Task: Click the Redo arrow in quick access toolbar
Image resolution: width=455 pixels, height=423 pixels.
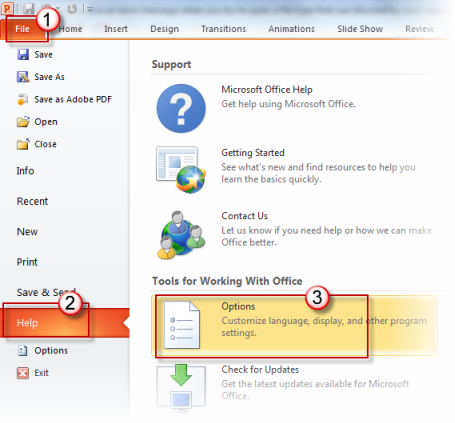Action: coord(72,9)
